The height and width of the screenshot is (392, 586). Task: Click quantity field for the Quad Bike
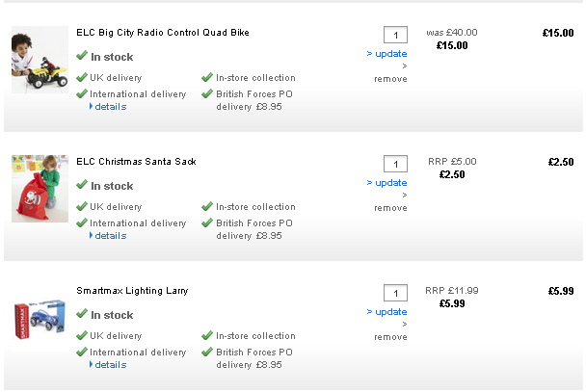(x=395, y=35)
